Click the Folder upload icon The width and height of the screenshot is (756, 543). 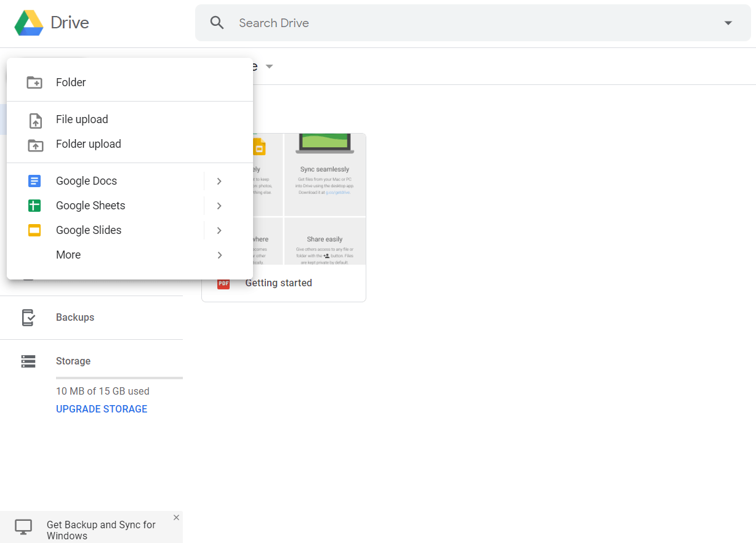tap(36, 145)
